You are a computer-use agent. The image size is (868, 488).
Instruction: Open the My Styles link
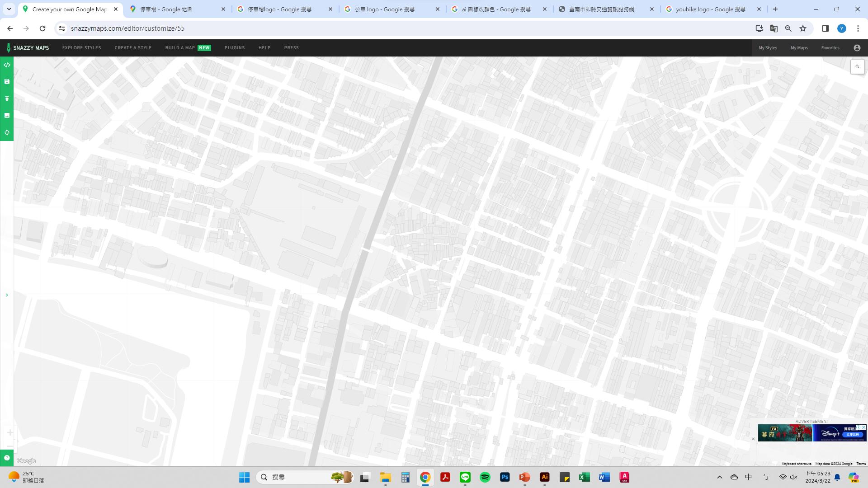tap(767, 48)
